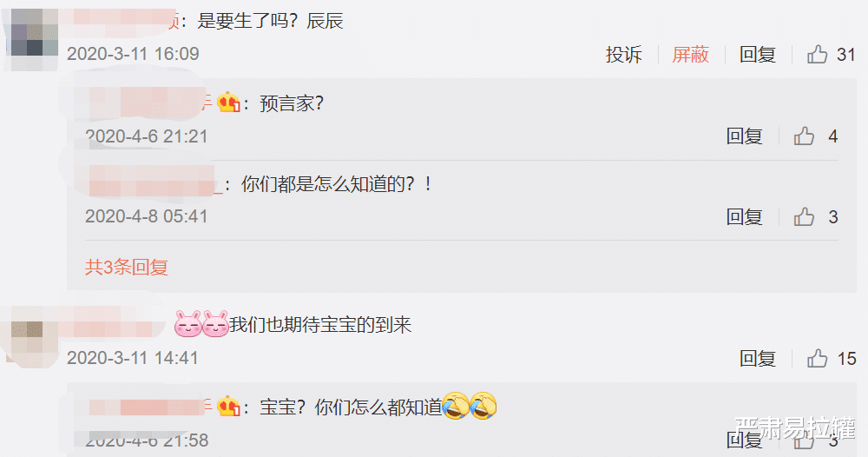Image resolution: width=868 pixels, height=457 pixels.
Task: Reply to the 预言家 comment
Action: pos(744,136)
